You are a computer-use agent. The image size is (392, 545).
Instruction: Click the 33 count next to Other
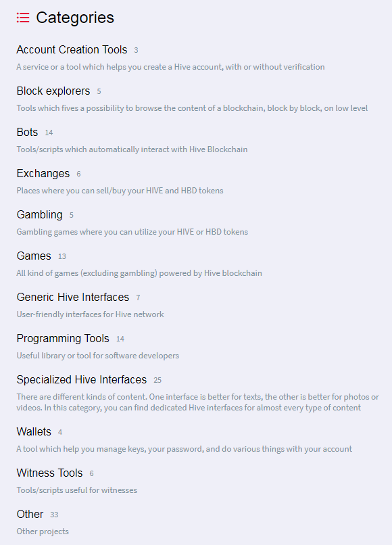tap(54, 515)
